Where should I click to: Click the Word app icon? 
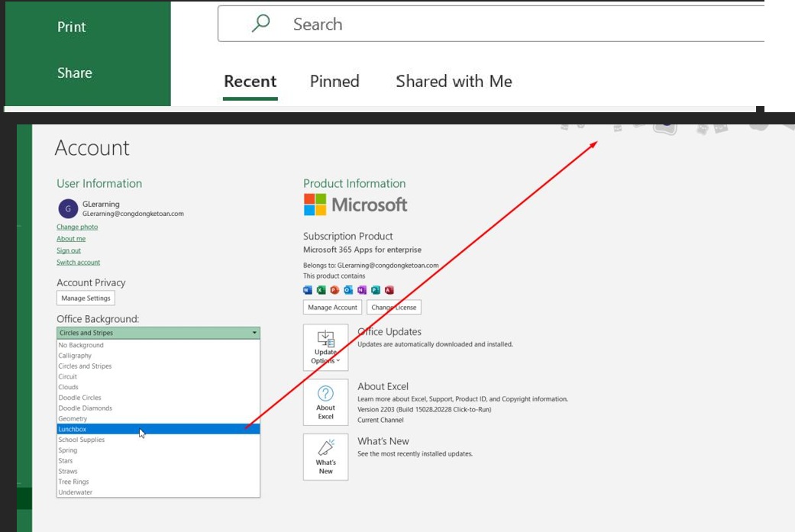307,290
